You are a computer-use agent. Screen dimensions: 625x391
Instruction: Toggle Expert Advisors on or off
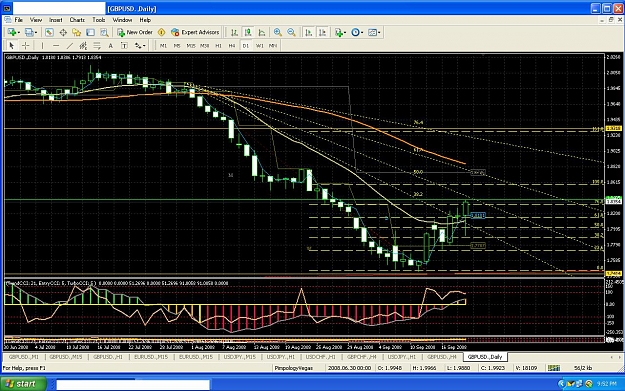[195, 32]
